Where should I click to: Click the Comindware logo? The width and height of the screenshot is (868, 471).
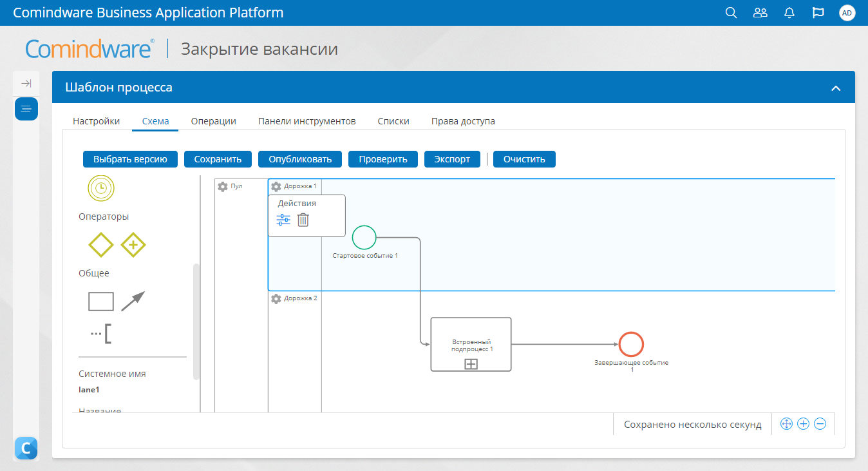coord(90,49)
